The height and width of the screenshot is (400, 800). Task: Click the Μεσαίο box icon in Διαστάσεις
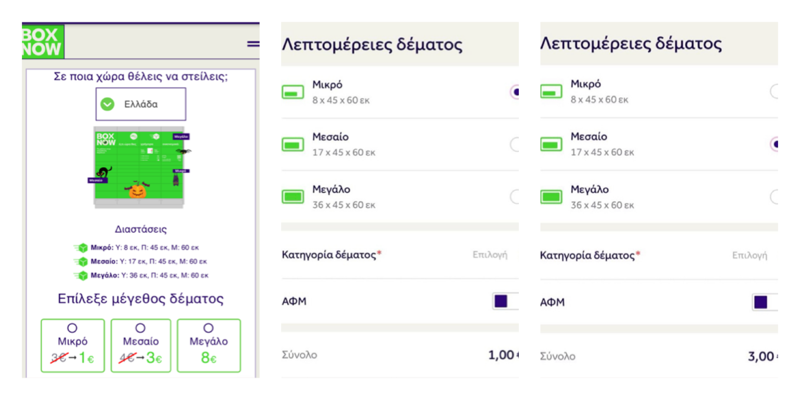click(81, 262)
